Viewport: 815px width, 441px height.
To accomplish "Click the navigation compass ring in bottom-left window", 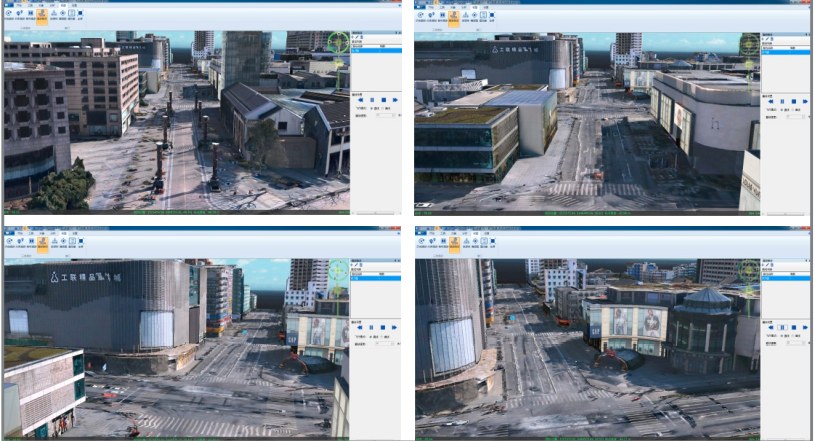I will (x=338, y=270).
